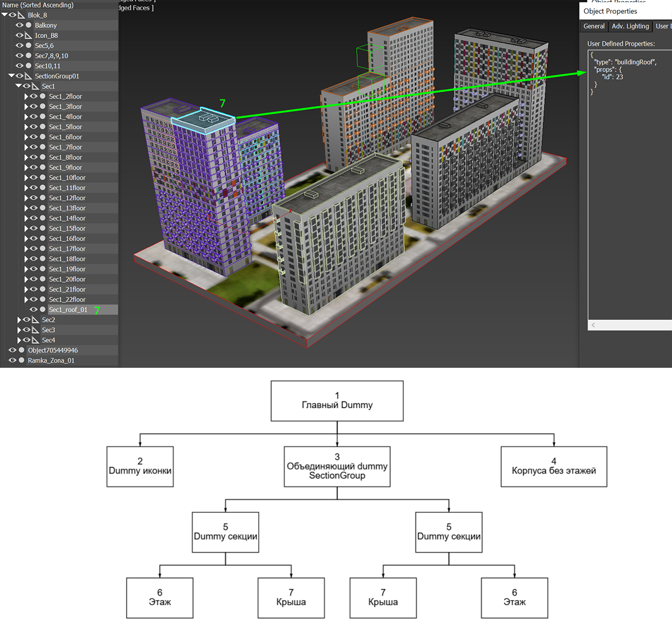Open the User Defined tab
Screen dimensions: 672x627
click(x=662, y=26)
